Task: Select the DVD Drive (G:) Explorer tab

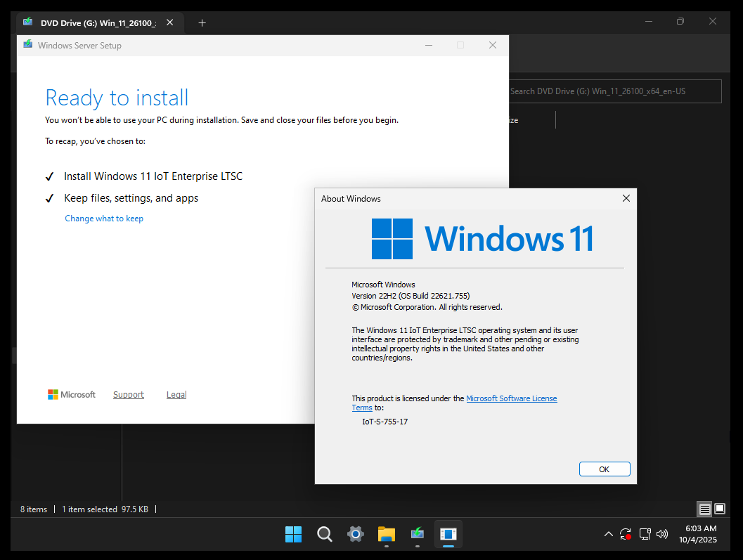Action: 99,22
